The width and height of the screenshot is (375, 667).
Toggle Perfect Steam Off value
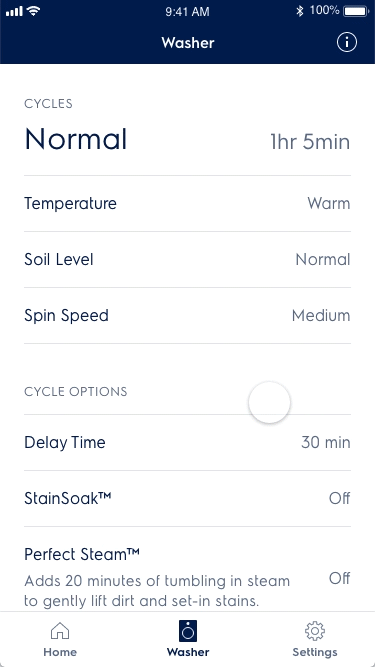[x=339, y=579]
